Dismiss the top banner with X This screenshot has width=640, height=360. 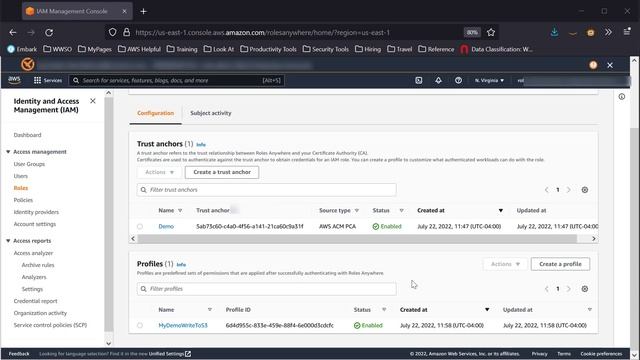(610, 65)
